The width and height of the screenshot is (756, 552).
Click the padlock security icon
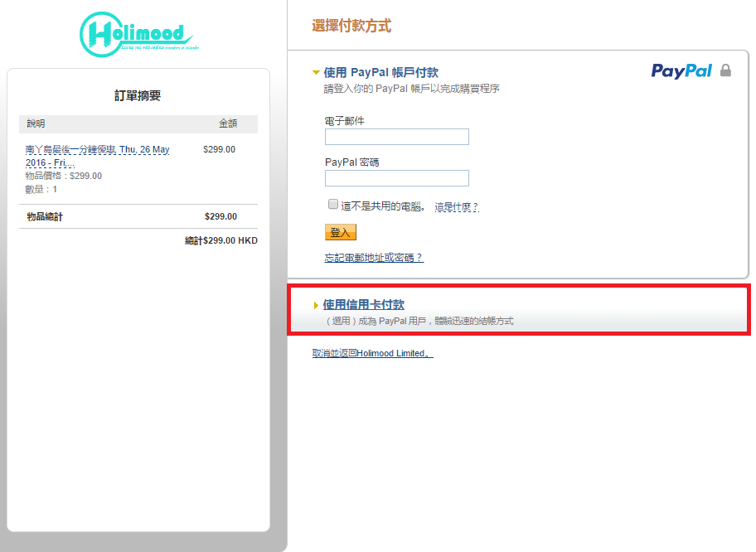coord(726,70)
